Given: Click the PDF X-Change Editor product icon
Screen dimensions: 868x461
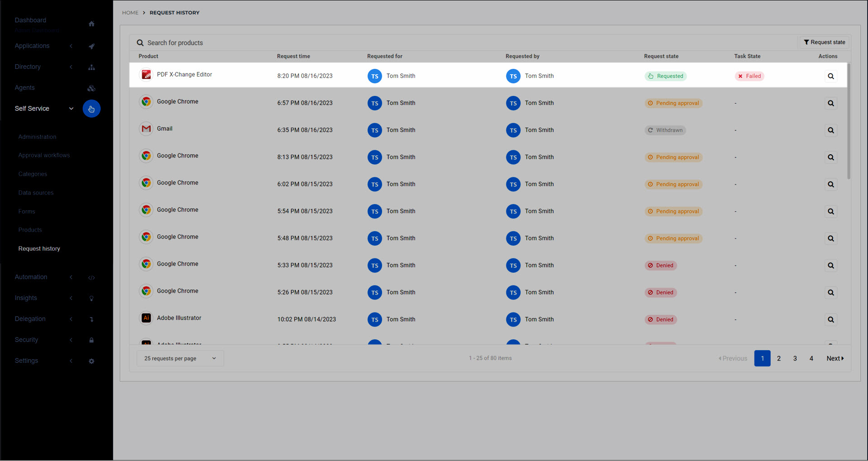Looking at the screenshot, I should (146, 75).
